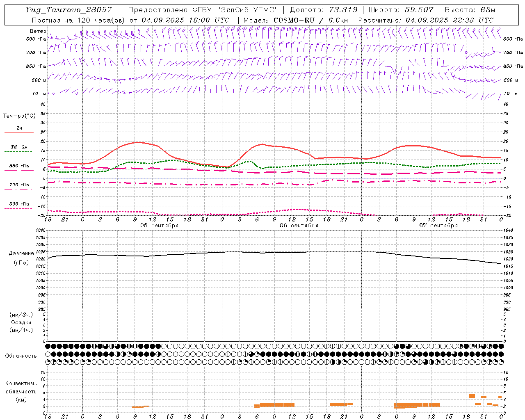Click '10 м' wind label on left axis
The height and width of the screenshot is (420, 525).
click(x=39, y=94)
